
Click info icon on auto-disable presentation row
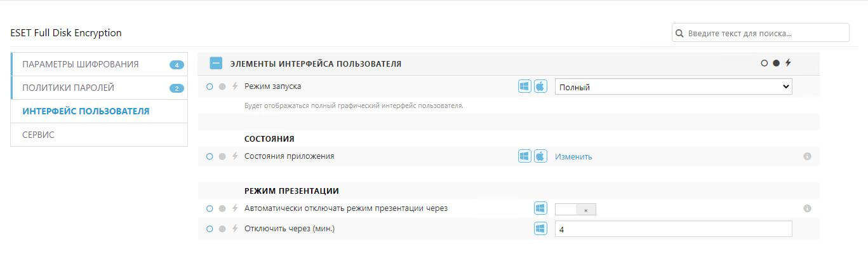click(x=808, y=208)
